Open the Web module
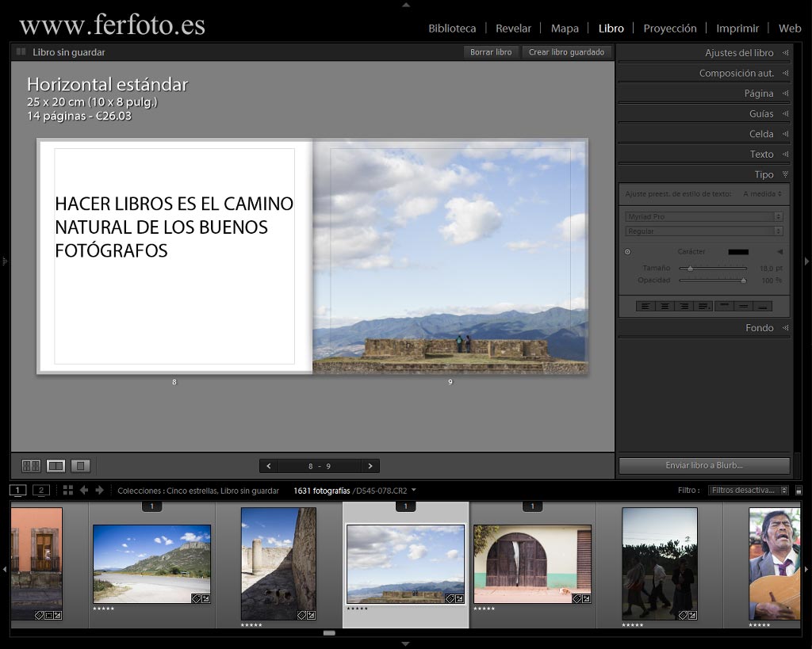This screenshot has height=649, width=812. coord(790,29)
